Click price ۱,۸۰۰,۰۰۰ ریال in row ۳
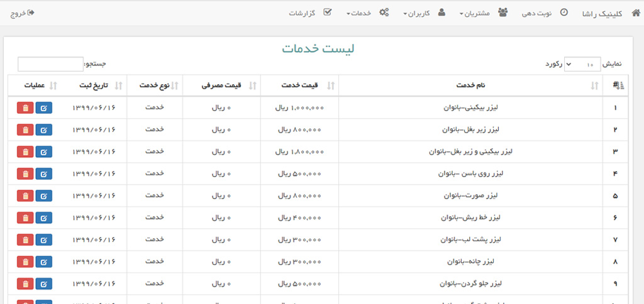The height and width of the screenshot is (304, 644). (x=299, y=152)
